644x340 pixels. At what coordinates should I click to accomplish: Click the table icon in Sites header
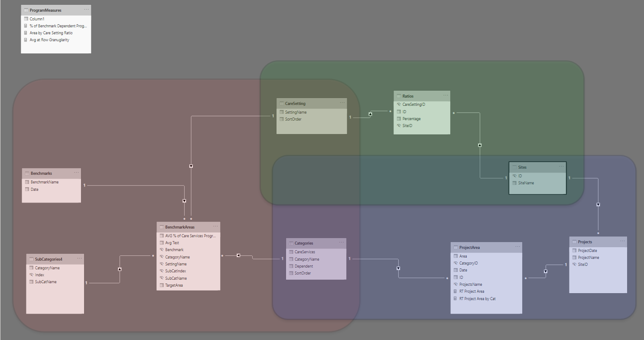(514, 167)
